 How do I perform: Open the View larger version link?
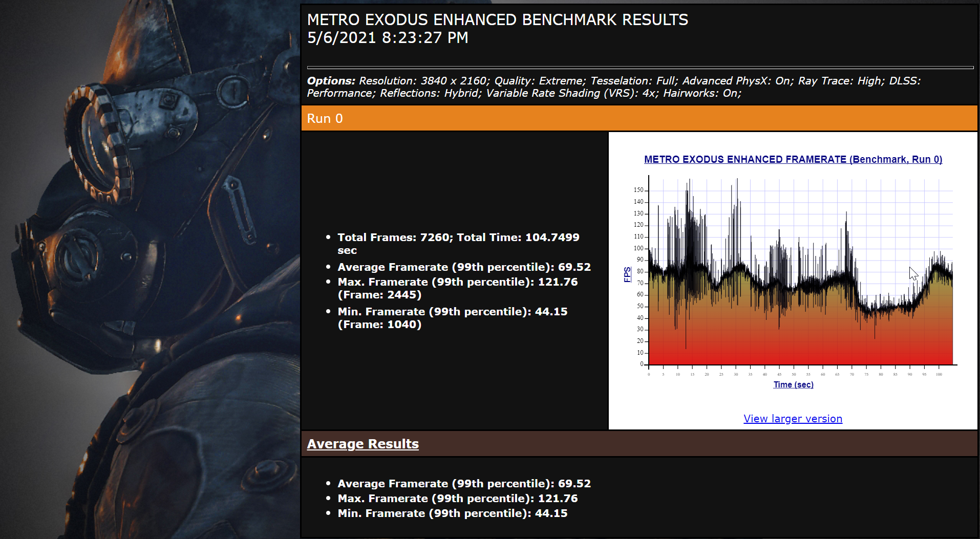tap(793, 419)
